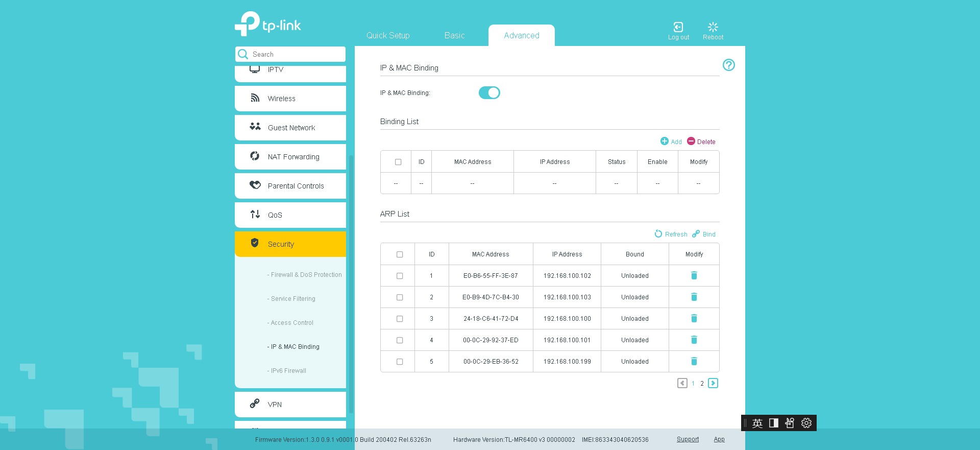Click the IPTV monitor icon
980x450 pixels.
(255, 69)
